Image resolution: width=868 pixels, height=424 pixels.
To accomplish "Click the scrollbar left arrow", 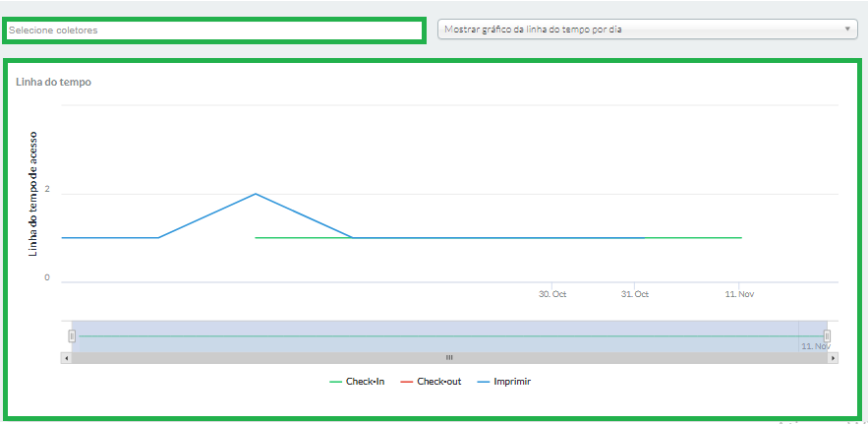I will [66, 358].
